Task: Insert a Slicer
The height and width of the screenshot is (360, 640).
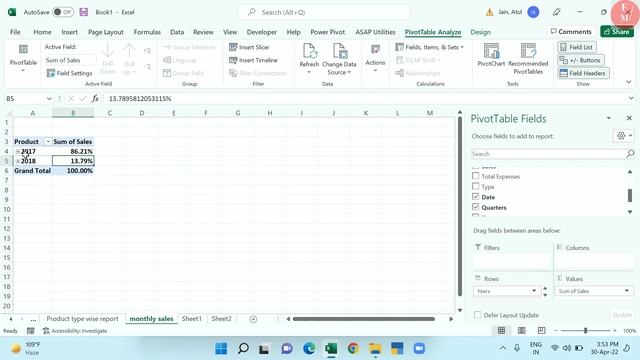Action: tap(249, 47)
